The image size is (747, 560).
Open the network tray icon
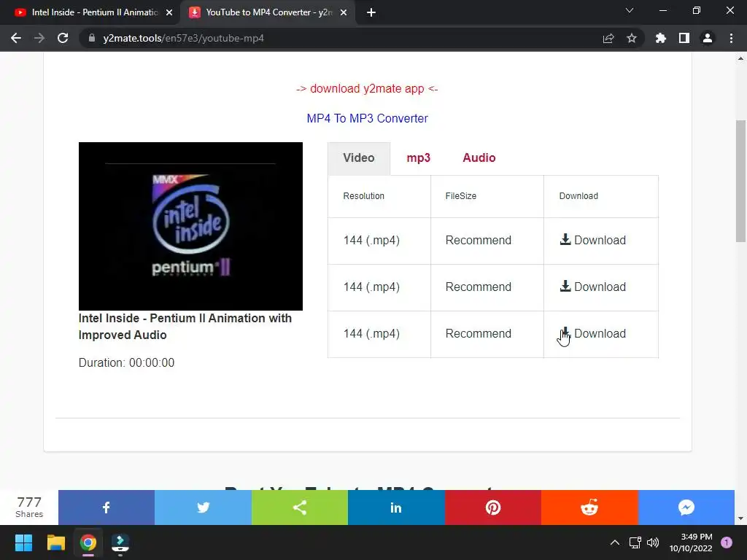635,542
